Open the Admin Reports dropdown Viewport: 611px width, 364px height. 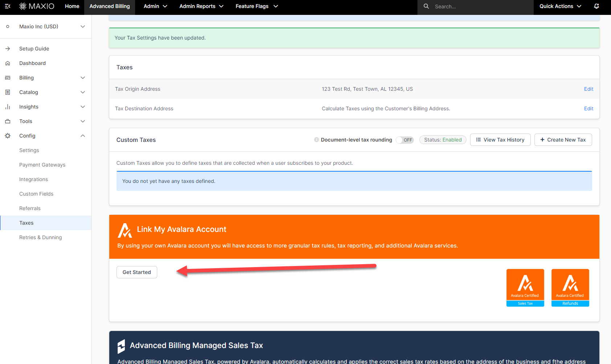pos(201,6)
